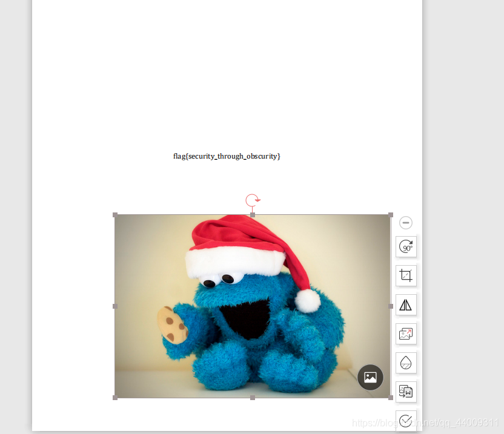Open the image transparency droplet tool
504x434 pixels.
coord(406,363)
